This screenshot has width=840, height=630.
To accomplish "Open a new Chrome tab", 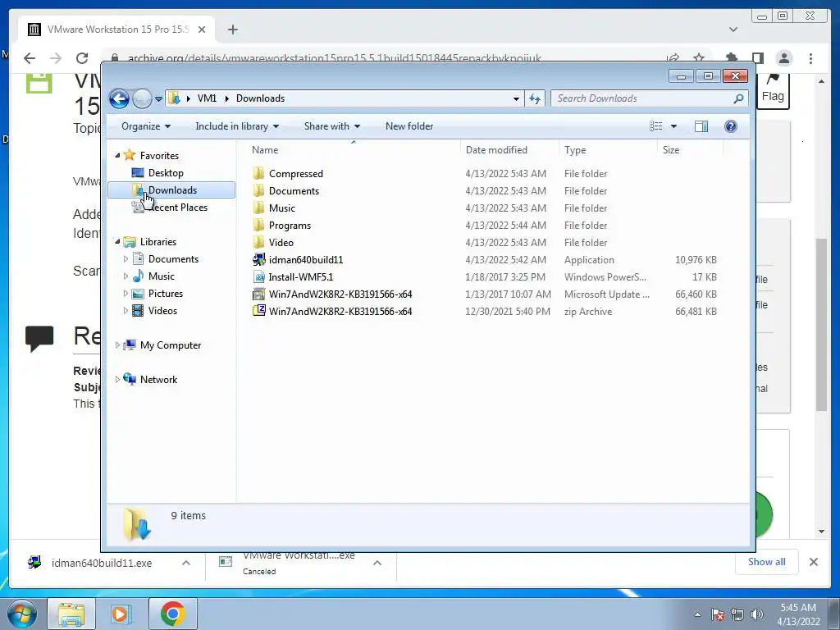I will [232, 30].
